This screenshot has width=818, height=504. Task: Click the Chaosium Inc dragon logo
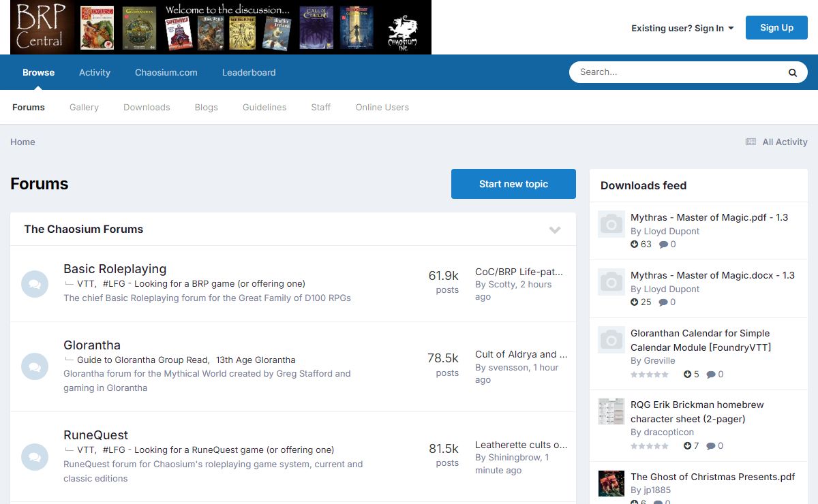tap(402, 32)
